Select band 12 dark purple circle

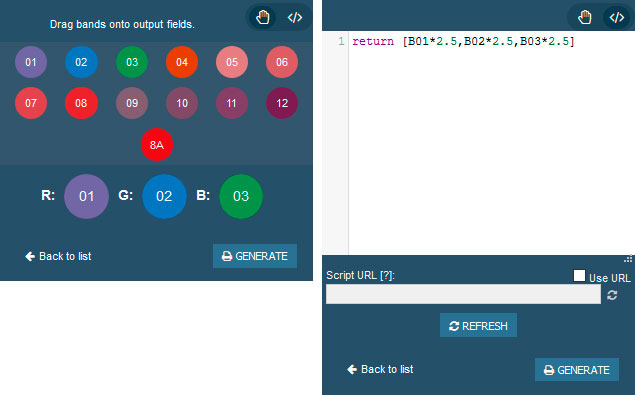click(x=282, y=103)
